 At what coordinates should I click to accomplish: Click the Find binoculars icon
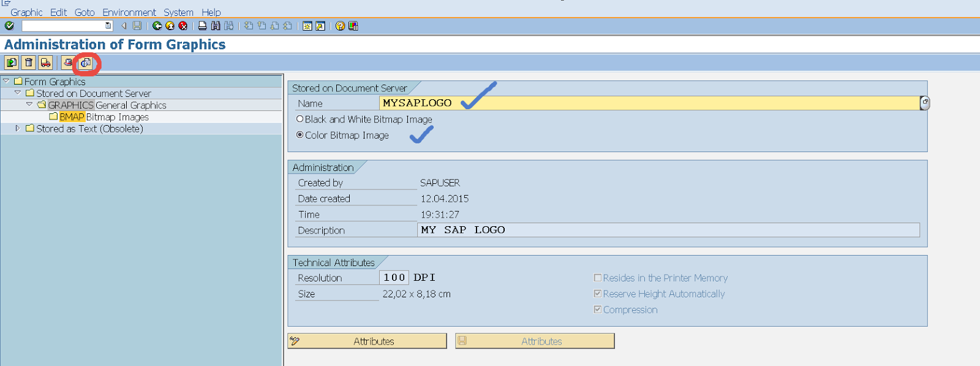(x=216, y=26)
